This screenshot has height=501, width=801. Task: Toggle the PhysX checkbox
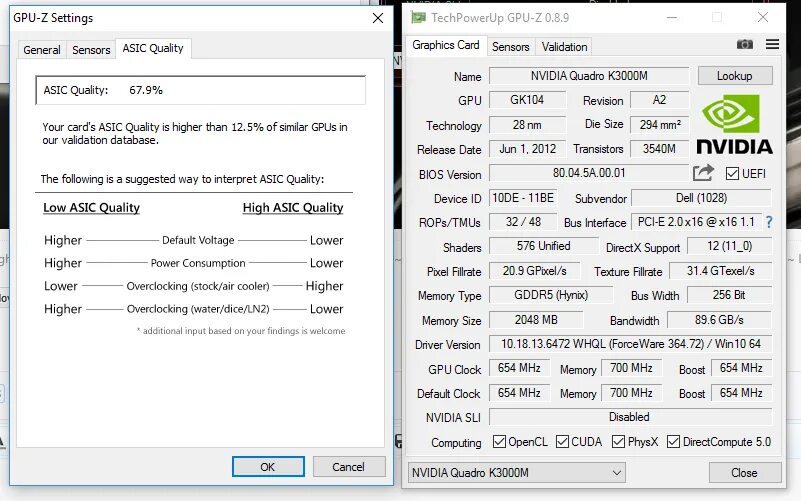pos(618,441)
